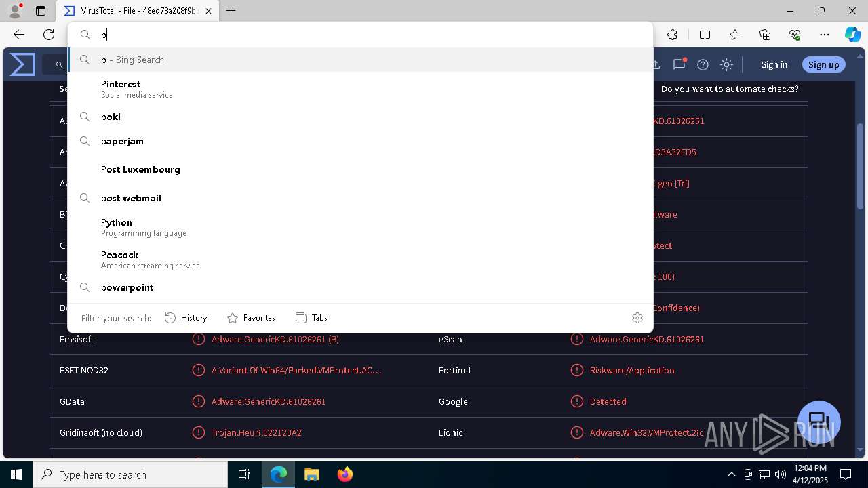Click the alert icon beside the ESET-NOD32 detection

tap(199, 370)
